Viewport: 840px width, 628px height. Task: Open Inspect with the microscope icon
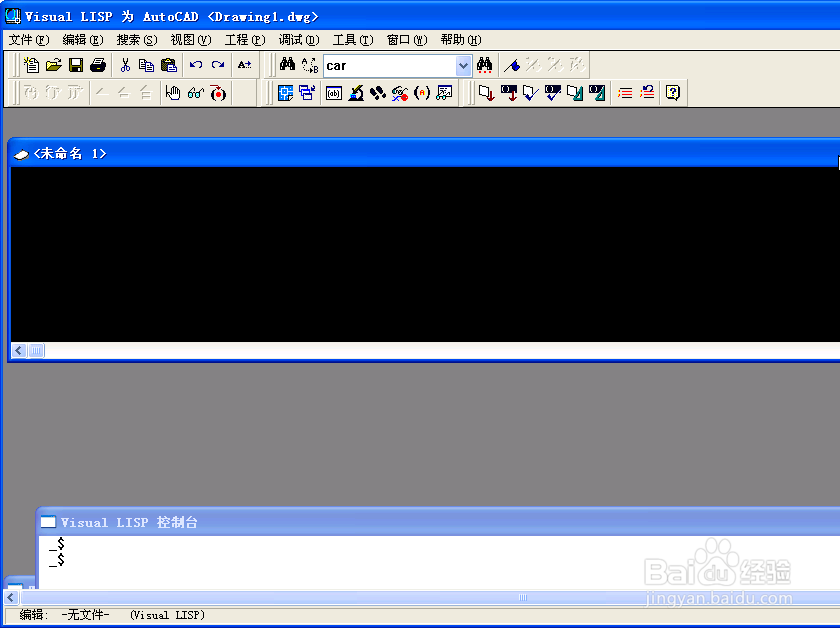pos(356,93)
